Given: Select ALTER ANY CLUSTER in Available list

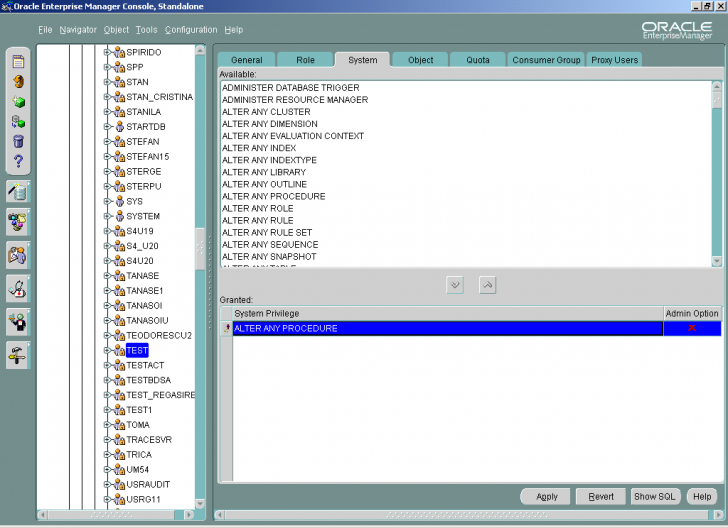Looking at the screenshot, I should pos(266,112).
